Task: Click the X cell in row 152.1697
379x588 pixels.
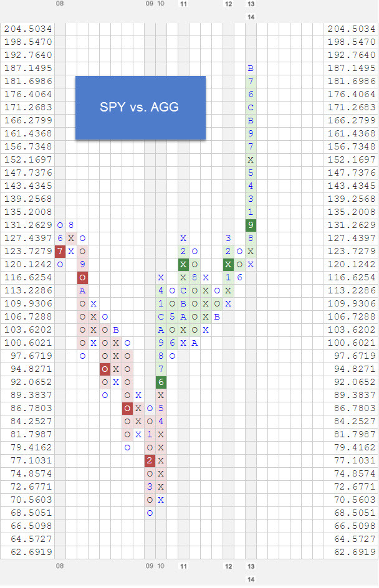Action: (x=251, y=159)
